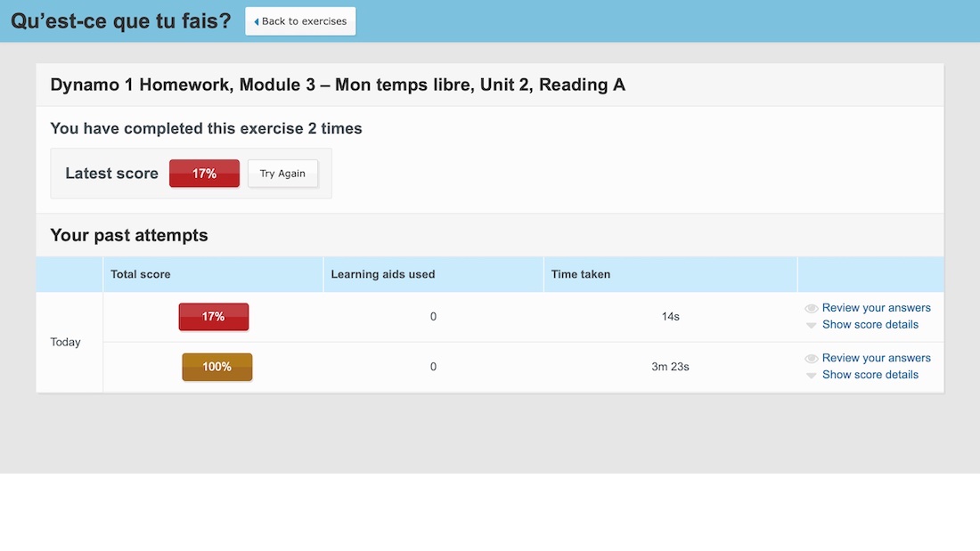Click the gray triangle next to first Show score details
This screenshot has height=551, width=980.
pos(811,324)
